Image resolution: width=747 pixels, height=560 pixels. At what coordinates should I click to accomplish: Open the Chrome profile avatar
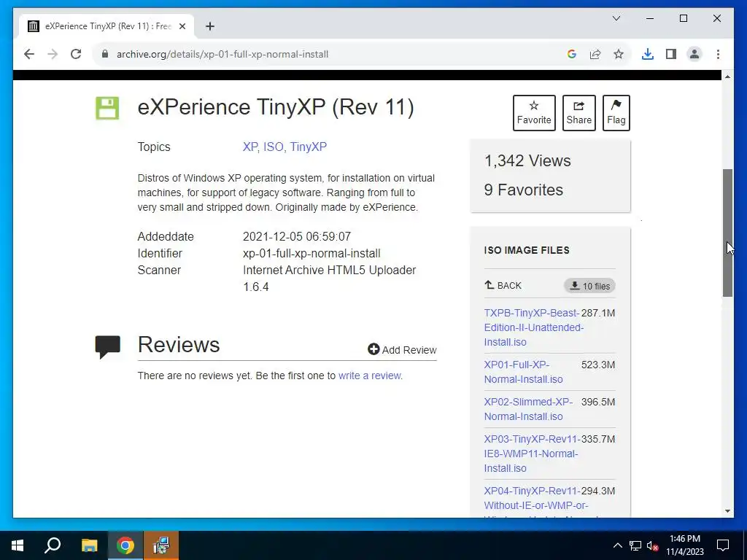[694, 54]
